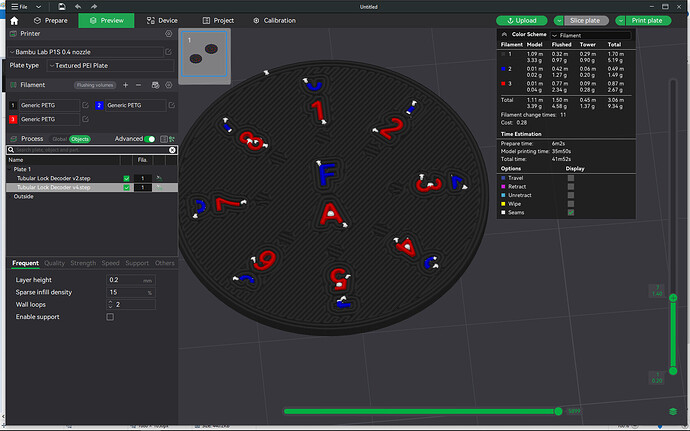Collapse the Color Scheme panel arrow
The width and height of the screenshot is (690, 431).
[504, 34]
